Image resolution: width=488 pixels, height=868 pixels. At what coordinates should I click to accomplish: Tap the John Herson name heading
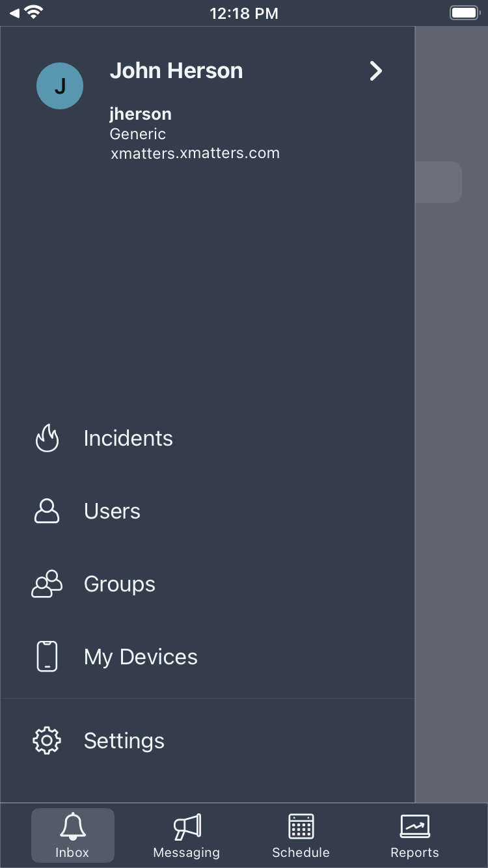point(176,70)
